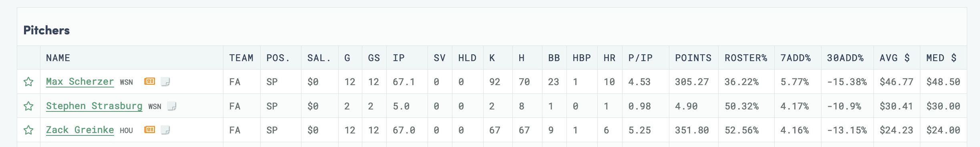The image size is (980, 147).
Task: View the news icon beside Zack Greinke
Action: pyautogui.click(x=149, y=129)
